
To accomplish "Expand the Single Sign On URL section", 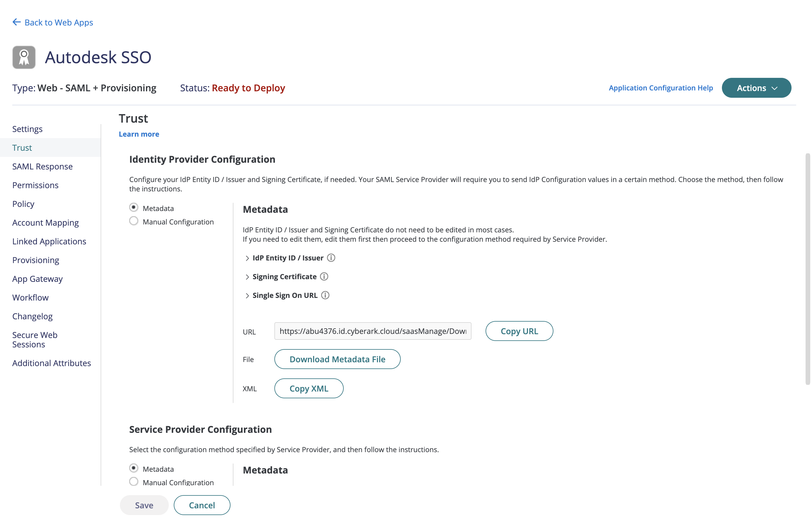I will [247, 295].
